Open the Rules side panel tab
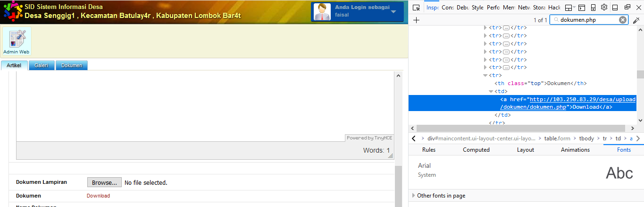 pyautogui.click(x=429, y=150)
